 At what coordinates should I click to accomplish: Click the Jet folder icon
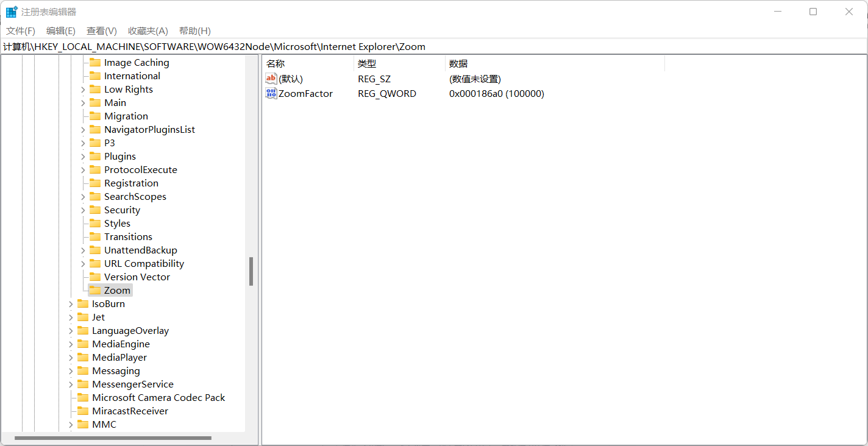click(x=83, y=317)
